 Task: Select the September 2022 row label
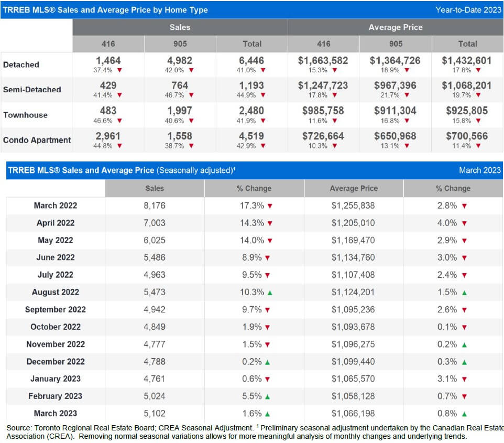56,309
